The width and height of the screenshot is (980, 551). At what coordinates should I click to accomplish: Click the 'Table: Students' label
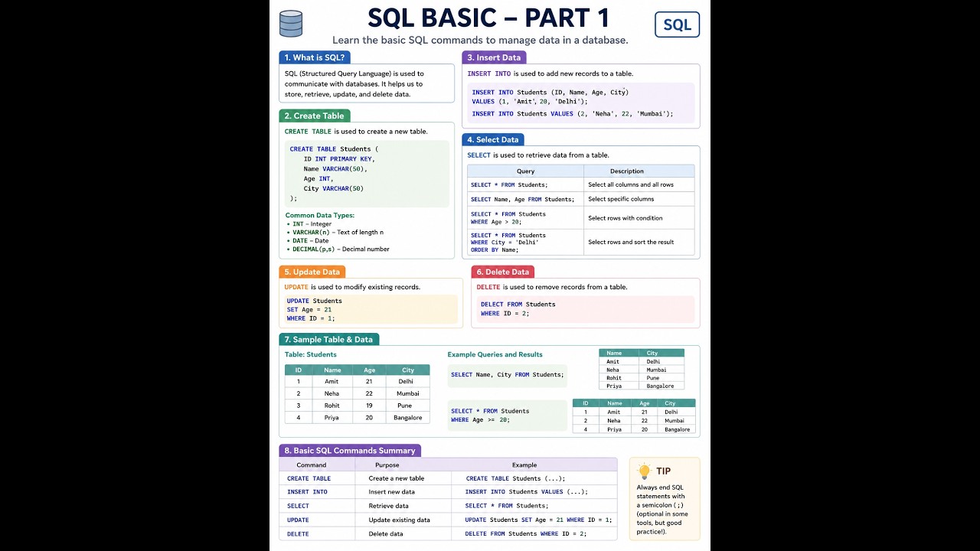[x=311, y=354]
